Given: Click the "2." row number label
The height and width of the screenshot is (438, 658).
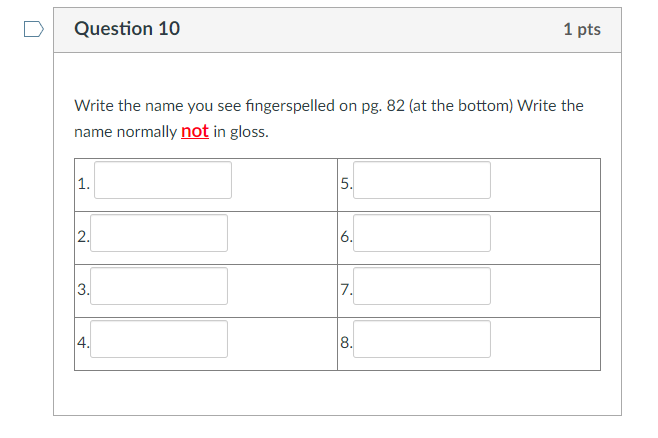Looking at the screenshot, I should [83, 237].
